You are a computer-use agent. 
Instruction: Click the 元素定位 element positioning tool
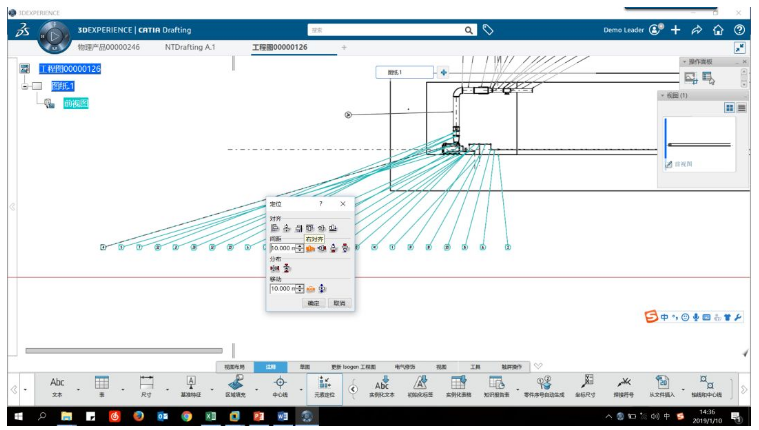point(324,387)
